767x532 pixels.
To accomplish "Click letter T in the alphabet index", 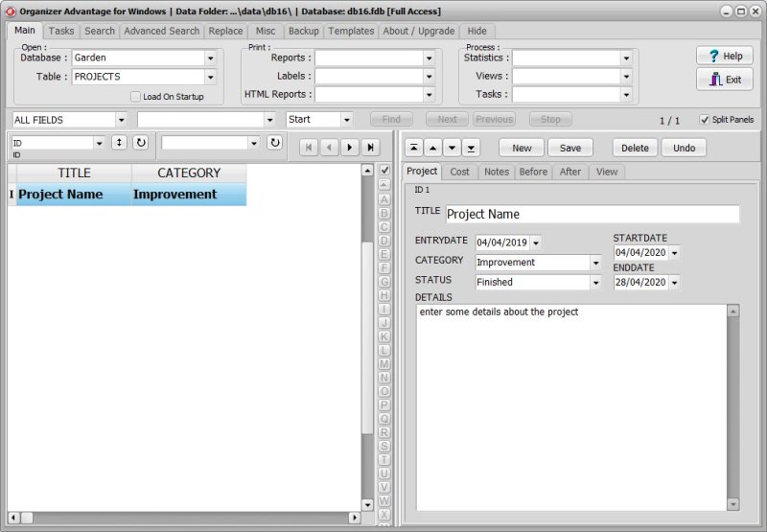I will coord(384,460).
